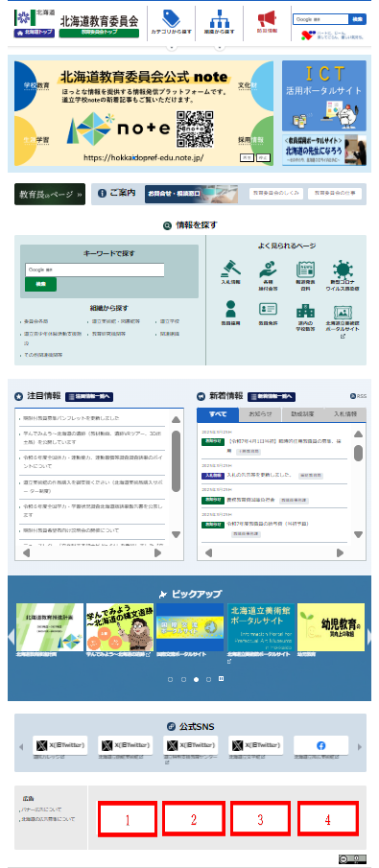Click up arrow in 新着情報 list

[359, 434]
